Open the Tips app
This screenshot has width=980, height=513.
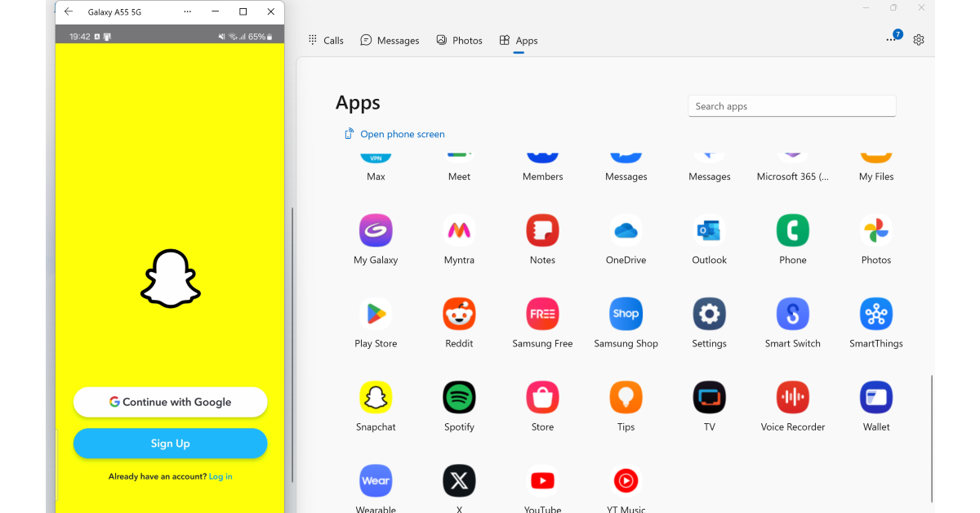pos(626,397)
